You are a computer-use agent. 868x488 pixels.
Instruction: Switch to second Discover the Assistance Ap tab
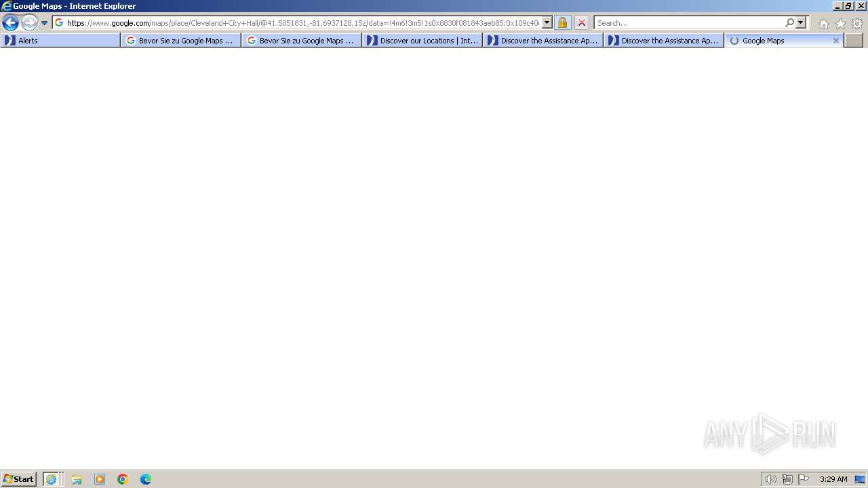click(x=664, y=41)
